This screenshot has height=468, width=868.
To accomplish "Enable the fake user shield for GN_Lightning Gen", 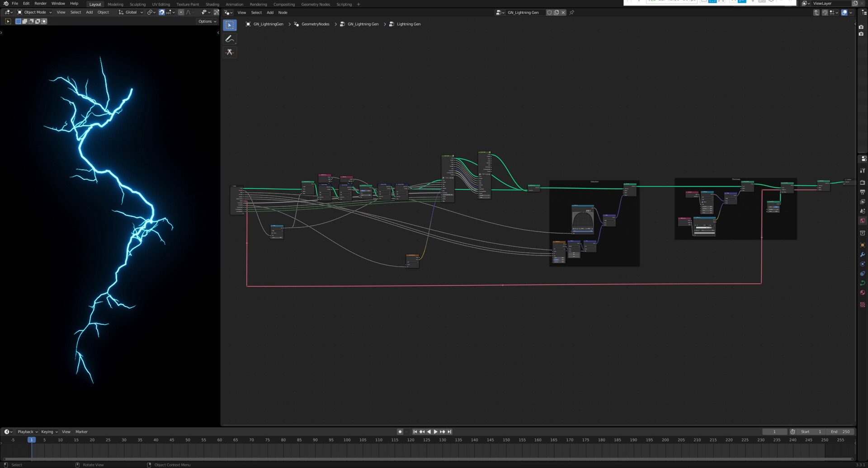I will (549, 12).
